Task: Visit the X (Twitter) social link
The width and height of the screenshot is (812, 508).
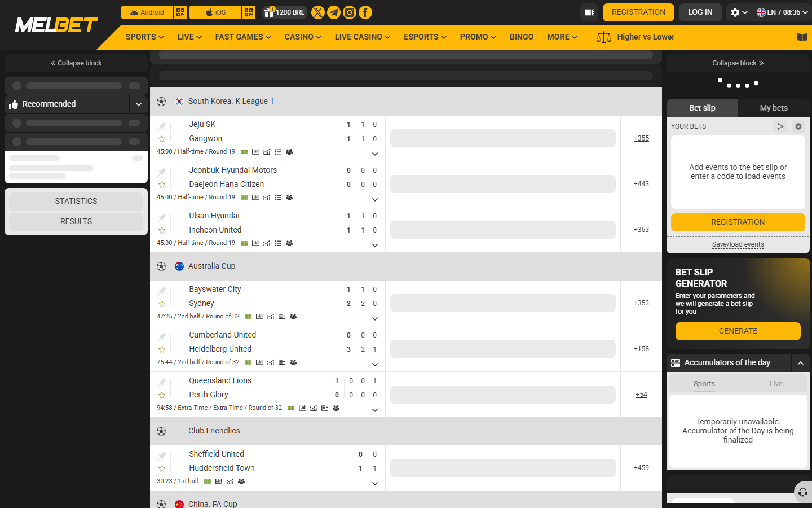Action: pyautogui.click(x=318, y=12)
